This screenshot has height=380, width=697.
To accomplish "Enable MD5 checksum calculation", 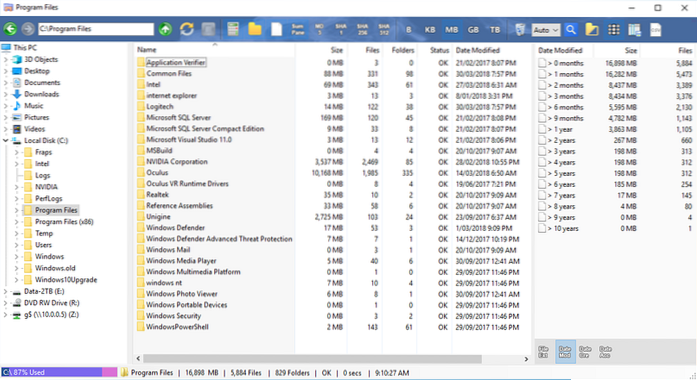I will click(x=319, y=30).
